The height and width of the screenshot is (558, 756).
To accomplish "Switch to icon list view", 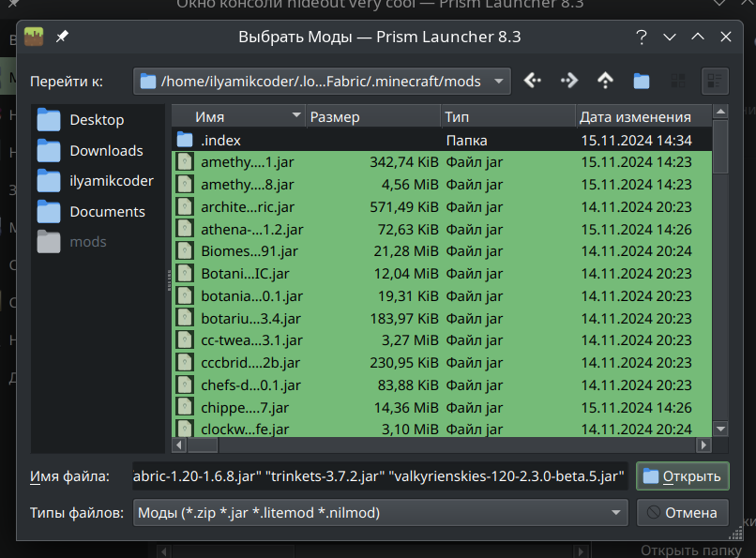I will 678,82.
